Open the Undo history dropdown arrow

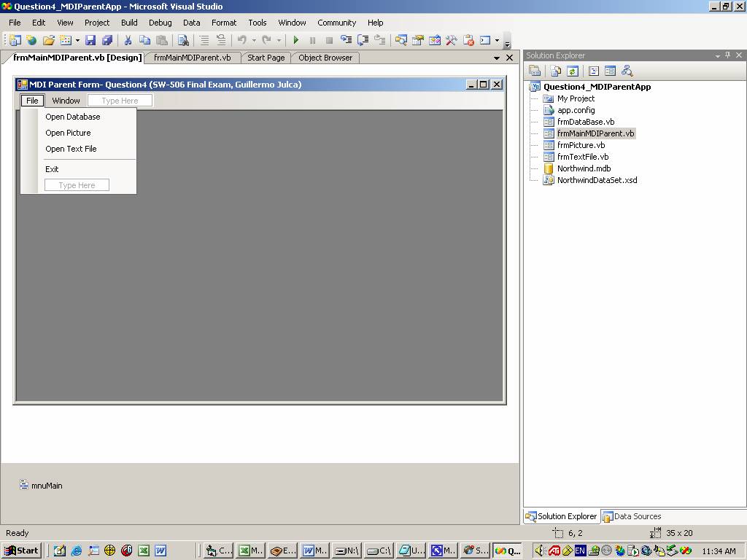(253, 41)
